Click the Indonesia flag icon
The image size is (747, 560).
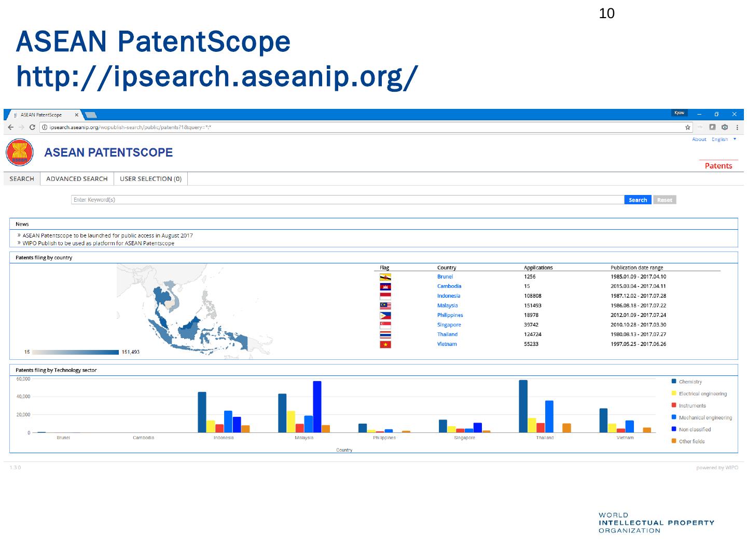point(385,296)
